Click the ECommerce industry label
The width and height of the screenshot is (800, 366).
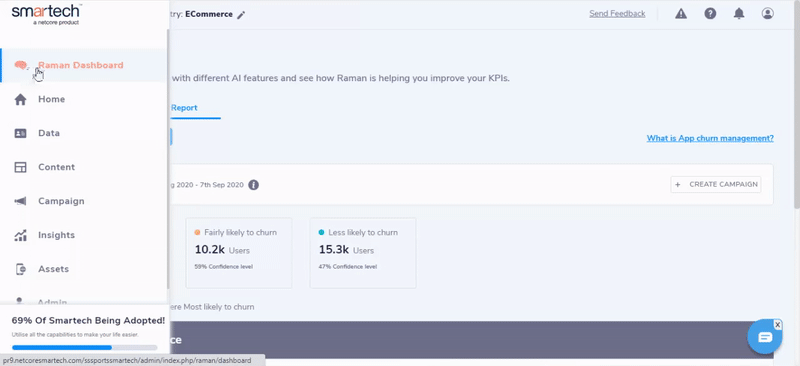click(x=209, y=14)
